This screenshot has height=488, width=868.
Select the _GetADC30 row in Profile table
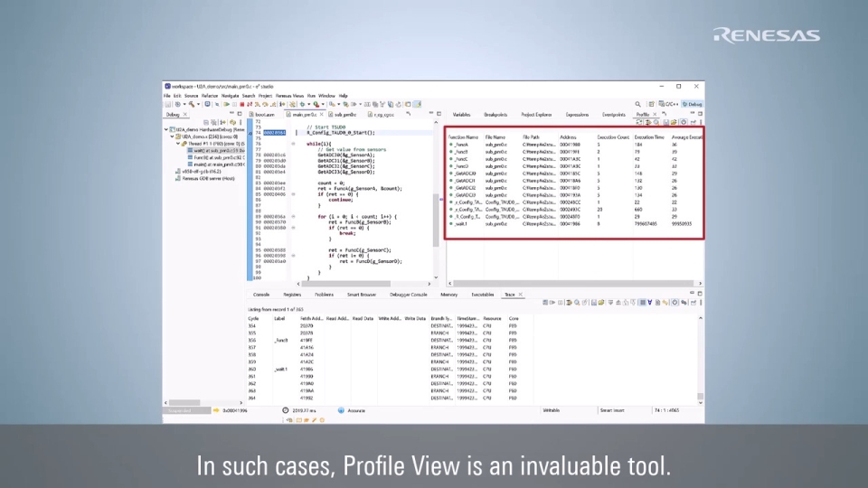575,174
